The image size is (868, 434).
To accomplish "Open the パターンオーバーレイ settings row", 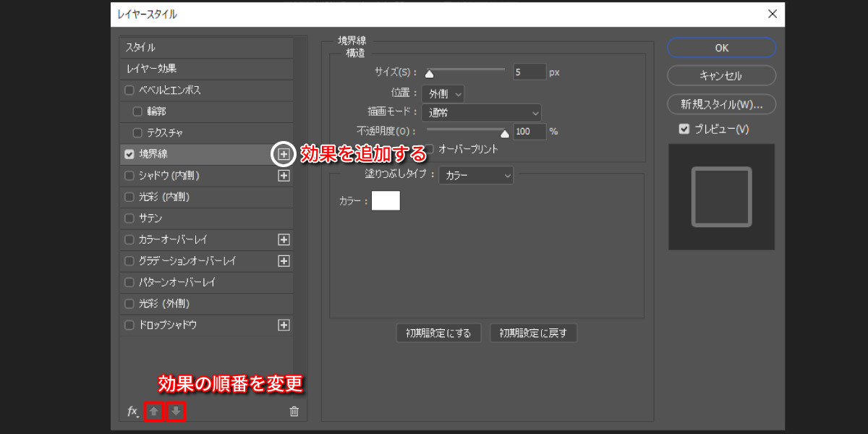I will click(206, 282).
